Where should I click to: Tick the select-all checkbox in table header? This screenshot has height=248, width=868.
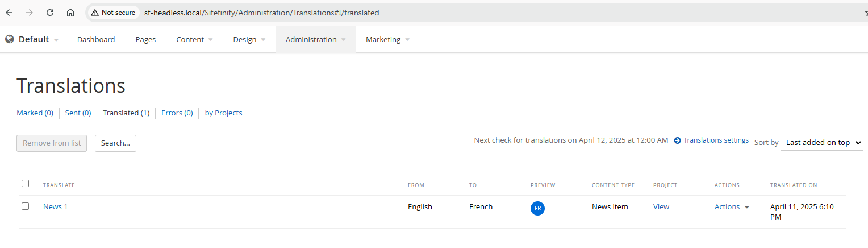tap(25, 183)
